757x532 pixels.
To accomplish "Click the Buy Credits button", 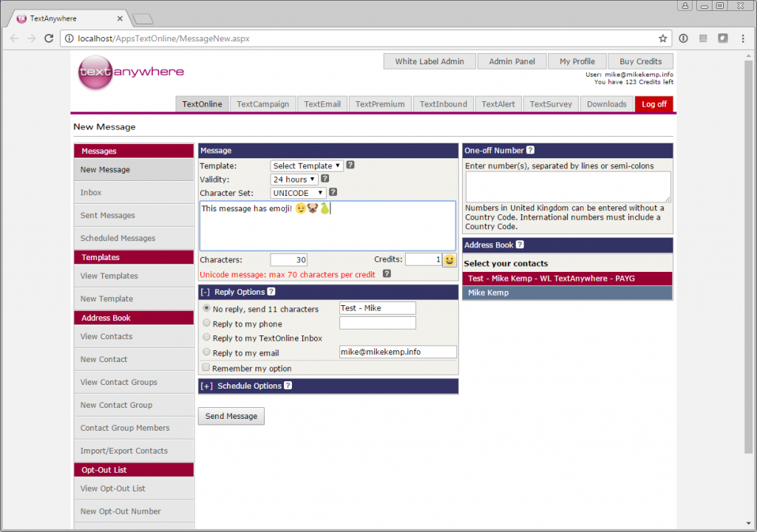I will 640,61.
